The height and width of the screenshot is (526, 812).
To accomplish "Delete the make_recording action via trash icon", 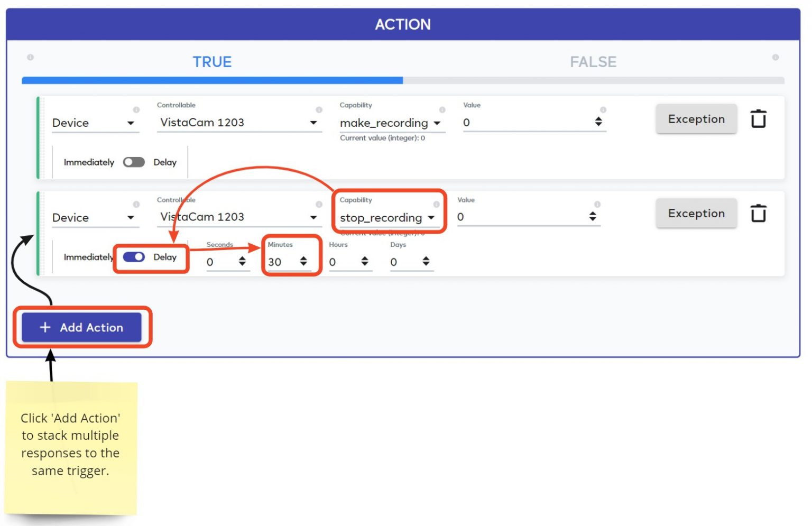I will tap(760, 119).
